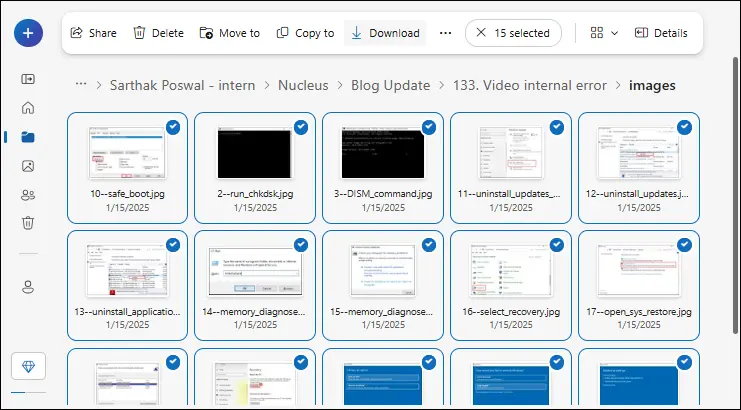Click the 12--uninstall_updates.jpg file name
This screenshot has width=741, height=410.
638,194
